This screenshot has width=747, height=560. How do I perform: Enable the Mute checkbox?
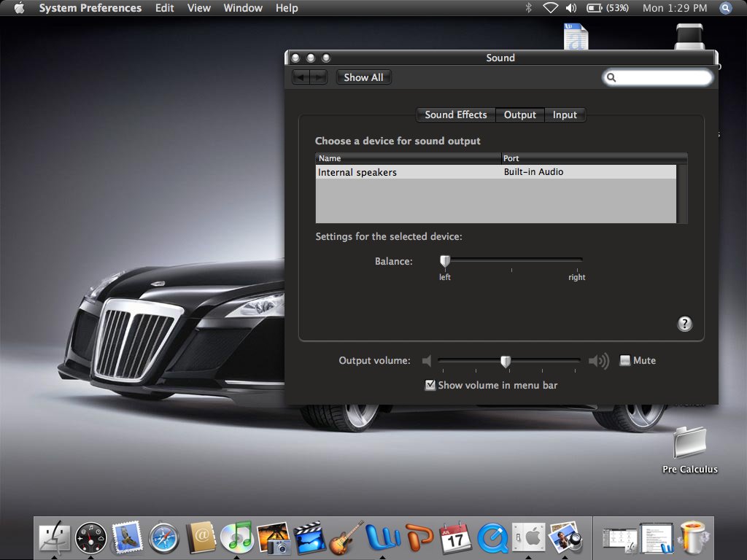[x=625, y=360]
